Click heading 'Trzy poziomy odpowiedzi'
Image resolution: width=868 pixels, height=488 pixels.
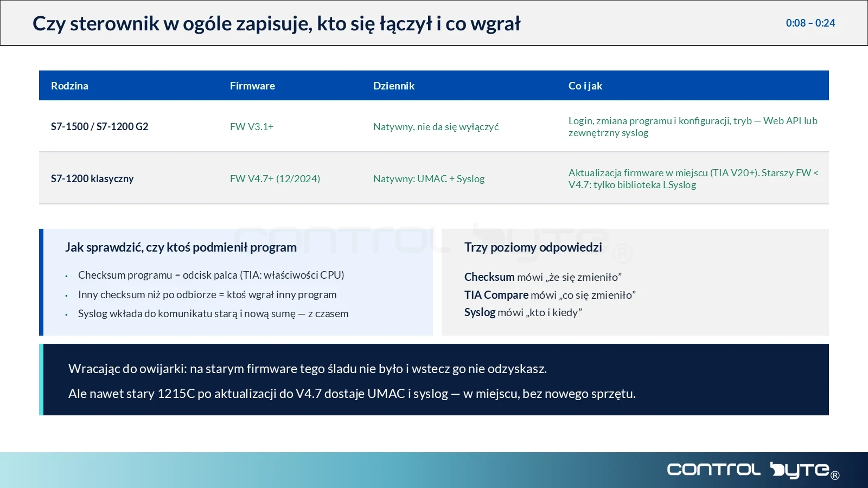point(533,247)
